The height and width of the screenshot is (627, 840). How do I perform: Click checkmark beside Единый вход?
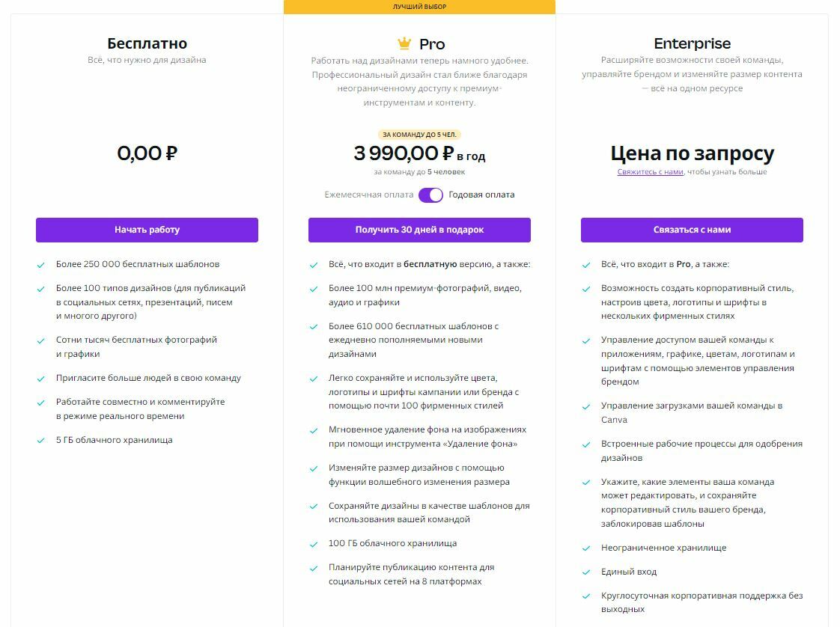586,572
